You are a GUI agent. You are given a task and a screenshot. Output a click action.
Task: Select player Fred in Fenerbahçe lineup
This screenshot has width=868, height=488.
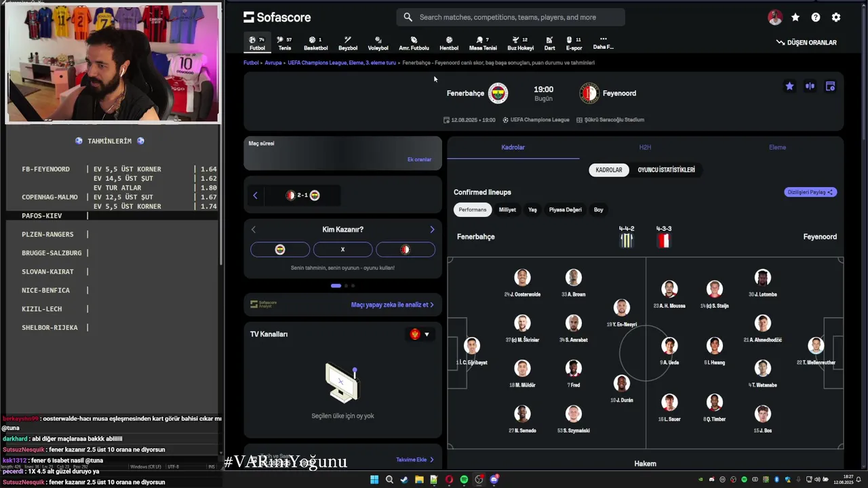pos(574,373)
